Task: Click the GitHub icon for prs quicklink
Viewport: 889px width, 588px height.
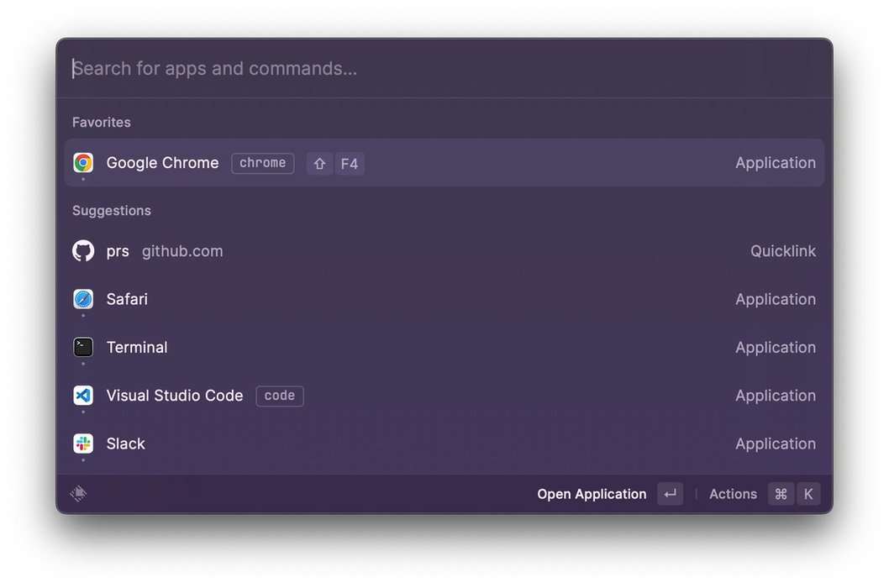Action: [83, 251]
